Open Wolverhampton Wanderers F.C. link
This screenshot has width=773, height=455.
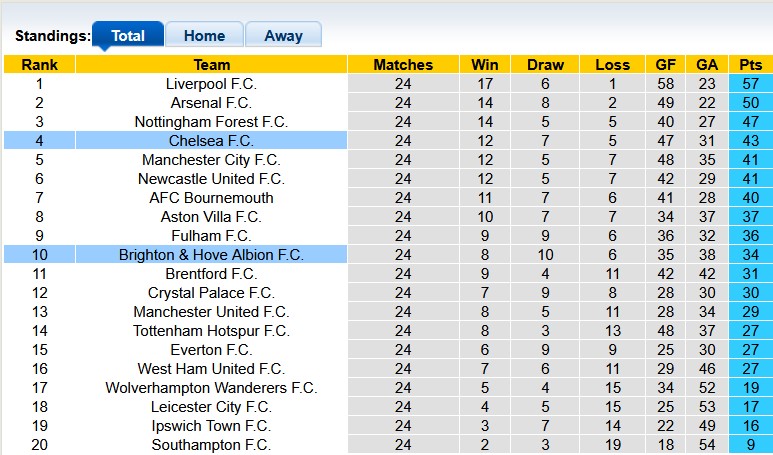pos(211,388)
